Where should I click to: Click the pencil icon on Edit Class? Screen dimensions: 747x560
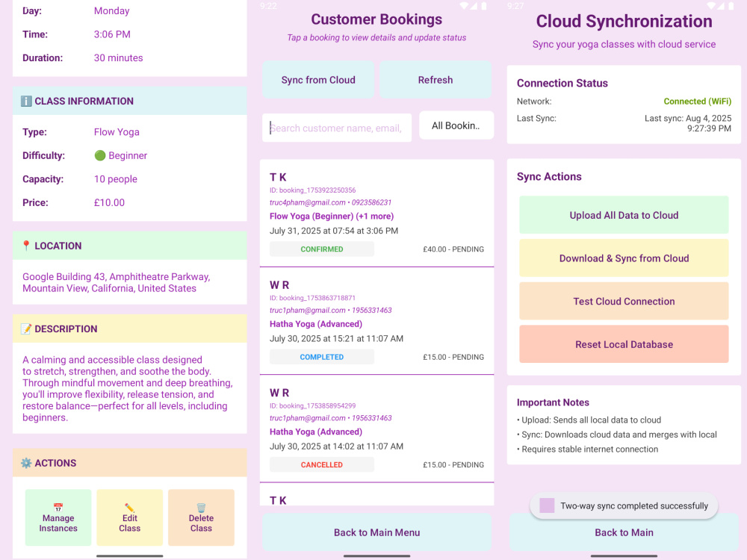pyautogui.click(x=129, y=507)
